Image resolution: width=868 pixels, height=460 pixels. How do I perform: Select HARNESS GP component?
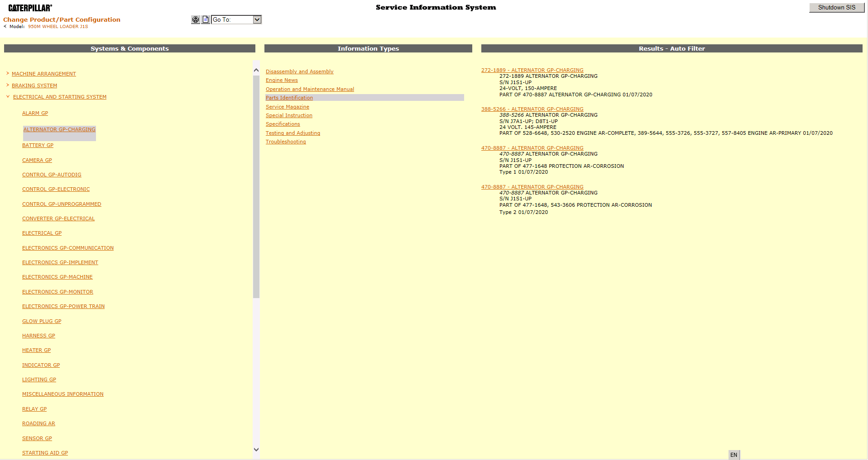tap(38, 336)
